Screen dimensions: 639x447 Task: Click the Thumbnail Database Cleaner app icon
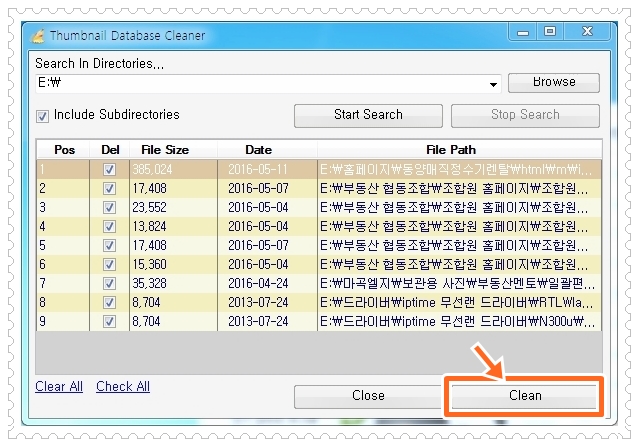coord(38,36)
